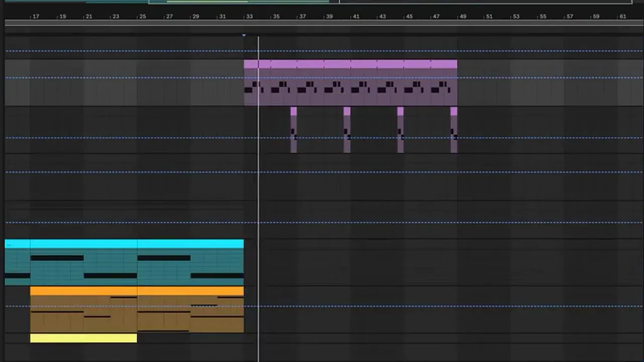Click bar 25 on the timeline ruler
This screenshot has width=644, height=362.
[142, 17]
